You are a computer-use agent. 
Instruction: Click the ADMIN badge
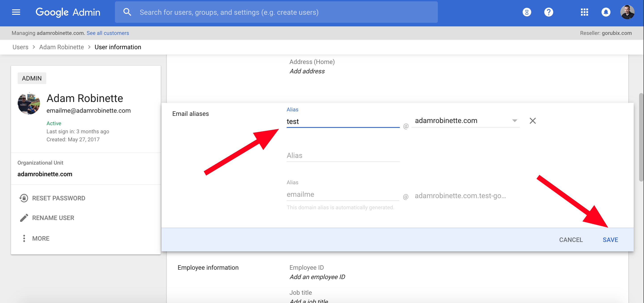32,78
